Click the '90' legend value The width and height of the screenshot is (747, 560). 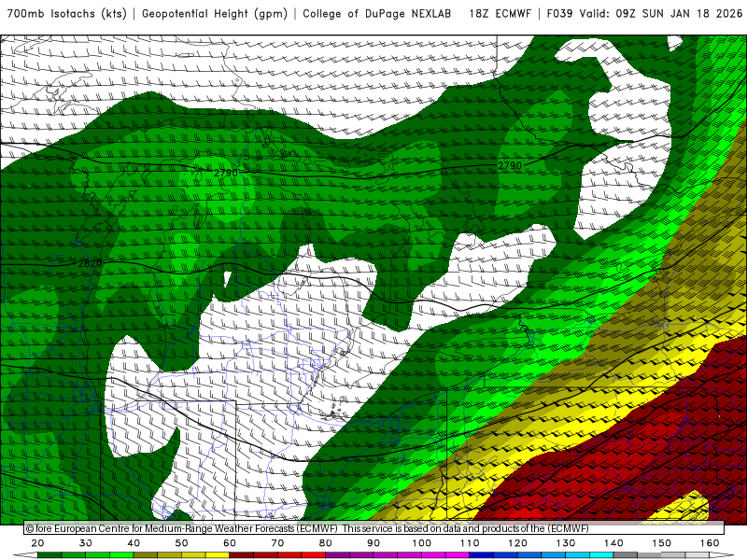coord(373,543)
